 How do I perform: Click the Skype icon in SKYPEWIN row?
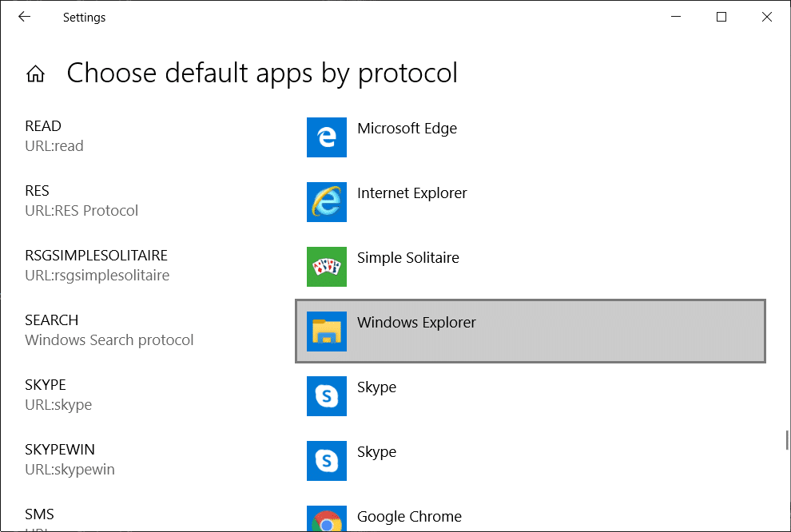(x=327, y=460)
